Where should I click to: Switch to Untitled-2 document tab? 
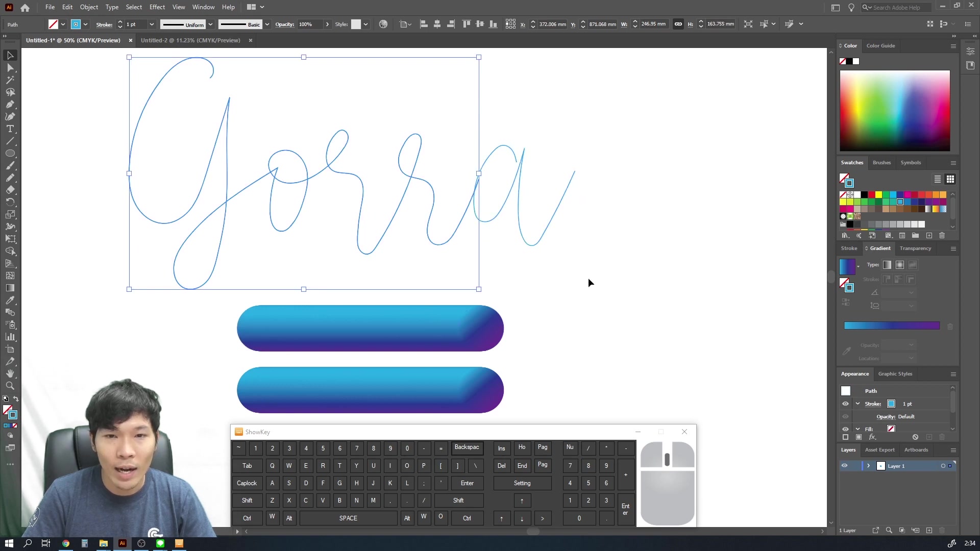[190, 40]
